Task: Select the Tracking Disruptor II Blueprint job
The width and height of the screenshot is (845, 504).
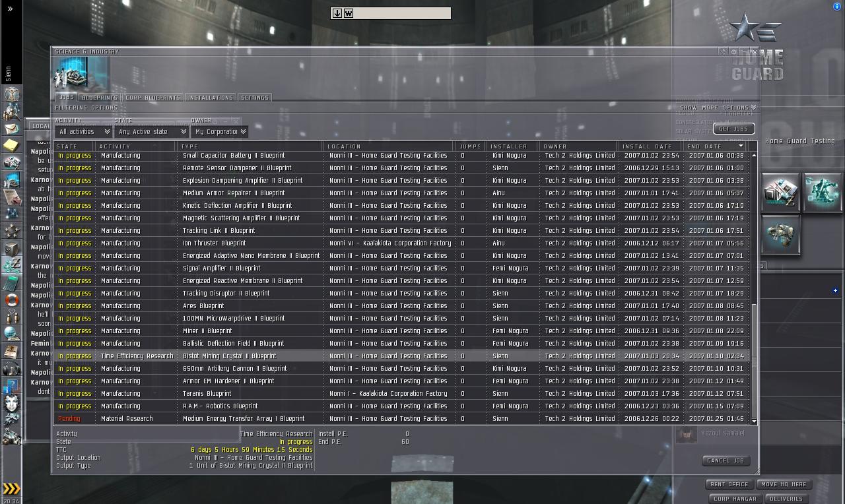Action: [402, 294]
